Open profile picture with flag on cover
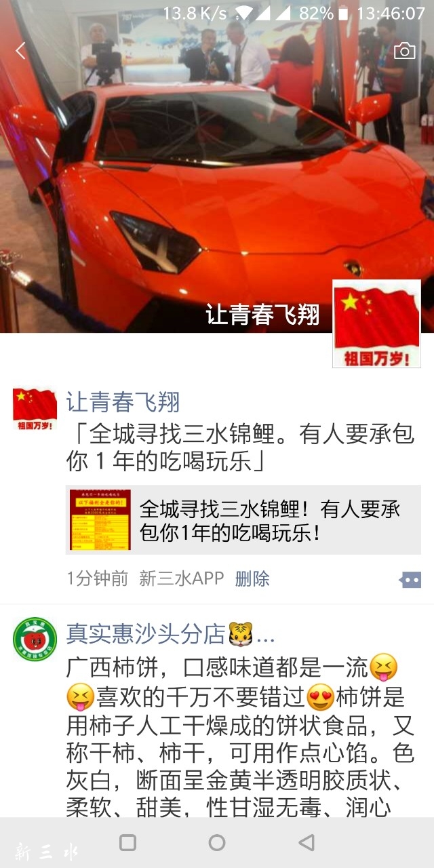434x868 pixels. click(376, 323)
